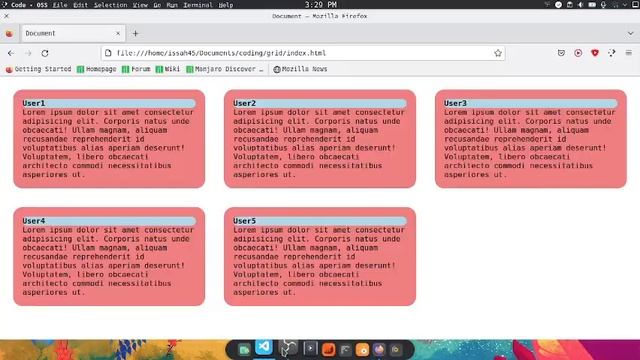
Task: Open the Forum bookmark
Action: click(x=136, y=69)
